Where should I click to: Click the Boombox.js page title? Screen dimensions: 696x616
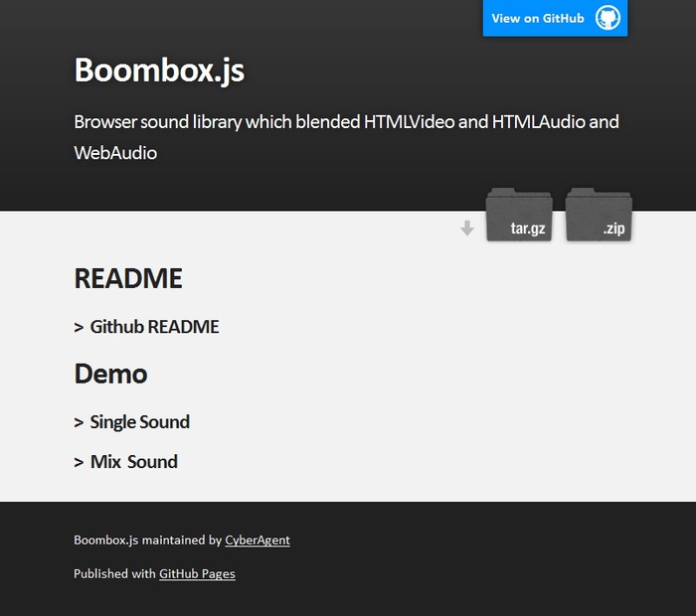click(x=159, y=71)
